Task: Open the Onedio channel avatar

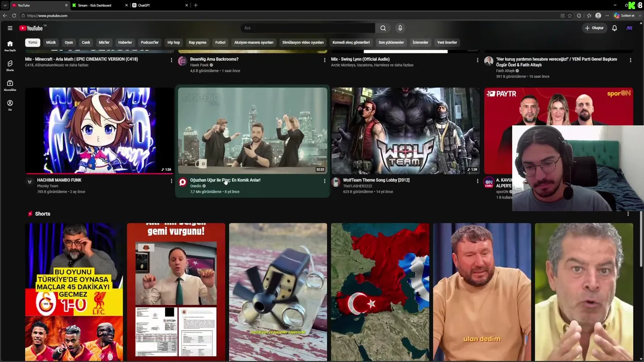Action: click(x=182, y=182)
